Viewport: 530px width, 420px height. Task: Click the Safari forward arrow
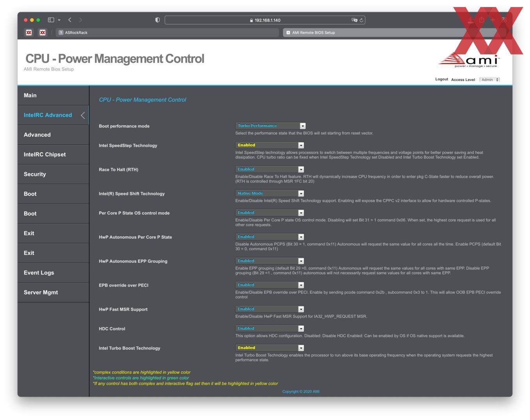[81, 20]
